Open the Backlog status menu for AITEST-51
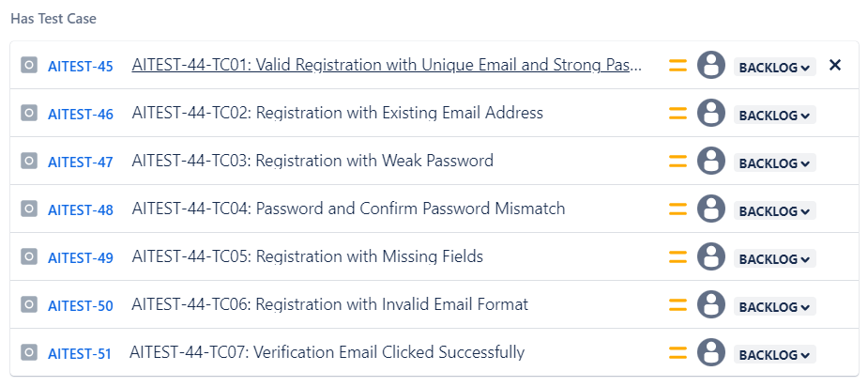The width and height of the screenshot is (868, 387). pos(774,355)
